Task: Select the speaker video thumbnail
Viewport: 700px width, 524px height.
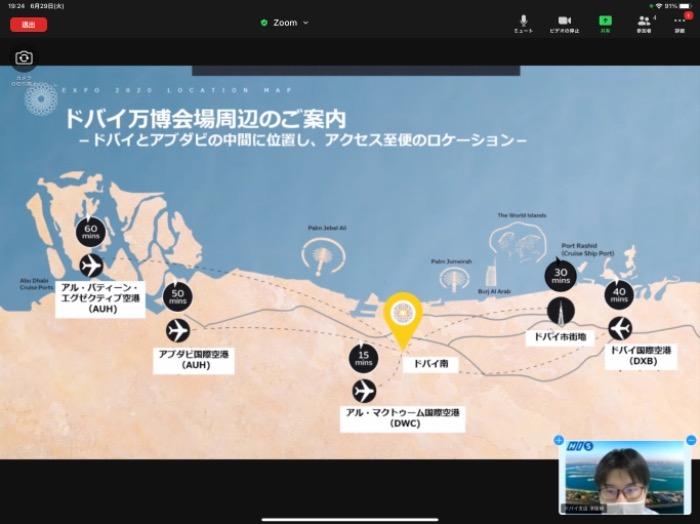Action: click(x=625, y=477)
